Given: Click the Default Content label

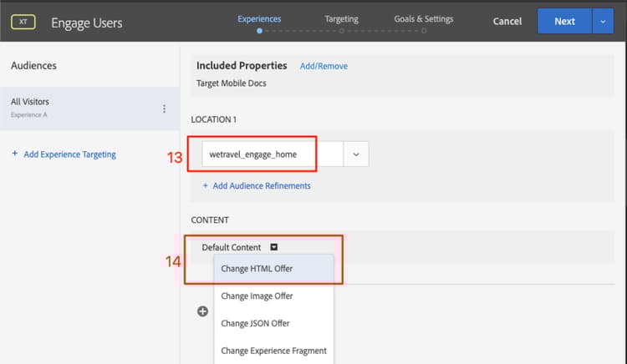Looking at the screenshot, I should [x=231, y=247].
